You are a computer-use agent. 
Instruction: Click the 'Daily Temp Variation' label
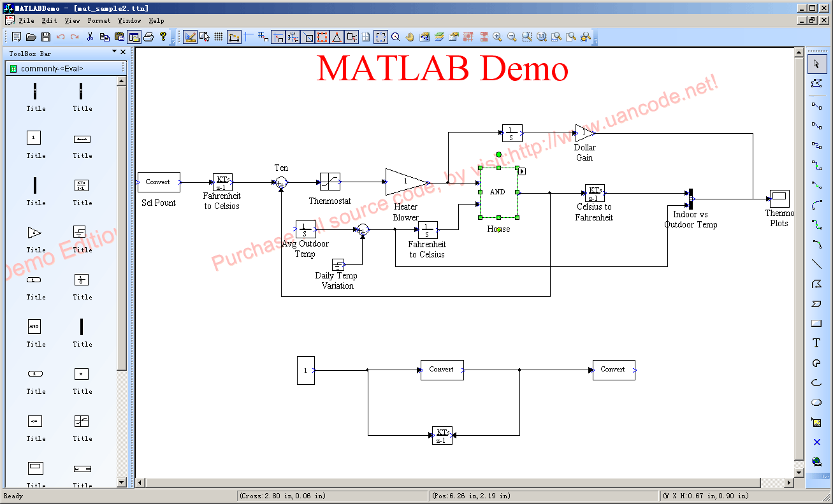tap(337, 280)
